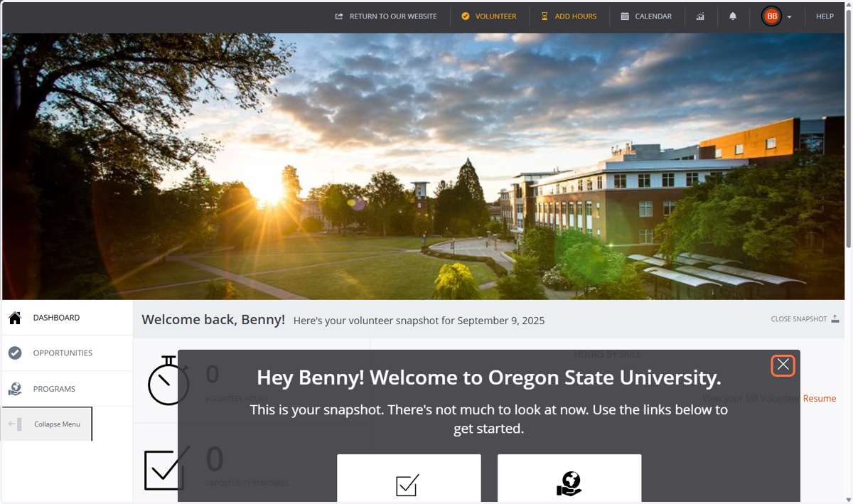The height and width of the screenshot is (504, 853).
Task: Click the checkbox opportunity responses icon
Action: pyautogui.click(x=167, y=468)
